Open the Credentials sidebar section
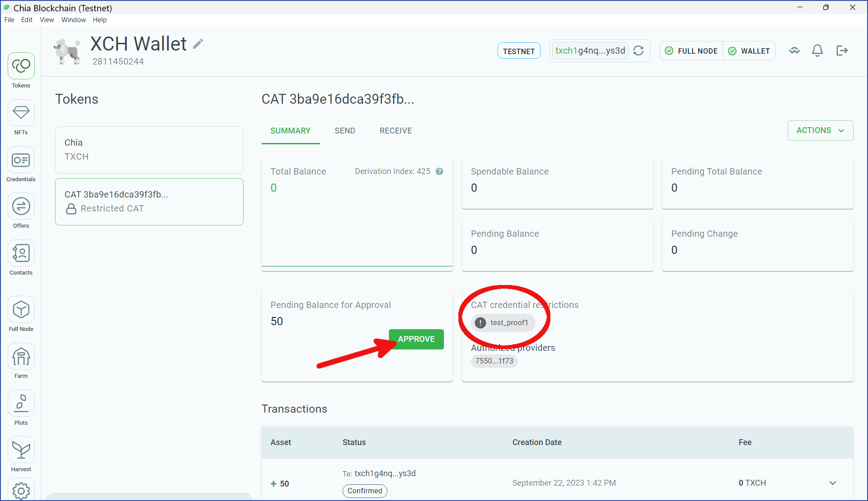The width and height of the screenshot is (868, 501). (x=21, y=165)
